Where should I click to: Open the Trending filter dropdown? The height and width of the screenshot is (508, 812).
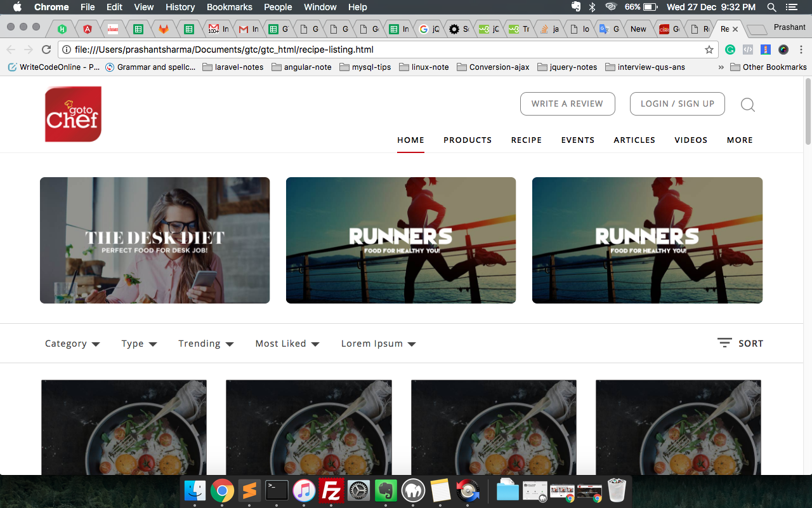click(x=206, y=344)
